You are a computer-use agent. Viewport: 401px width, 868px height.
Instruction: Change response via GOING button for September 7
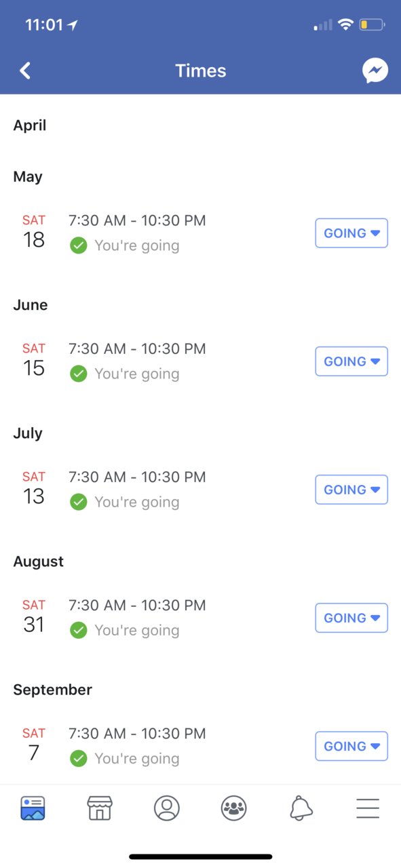tap(351, 746)
